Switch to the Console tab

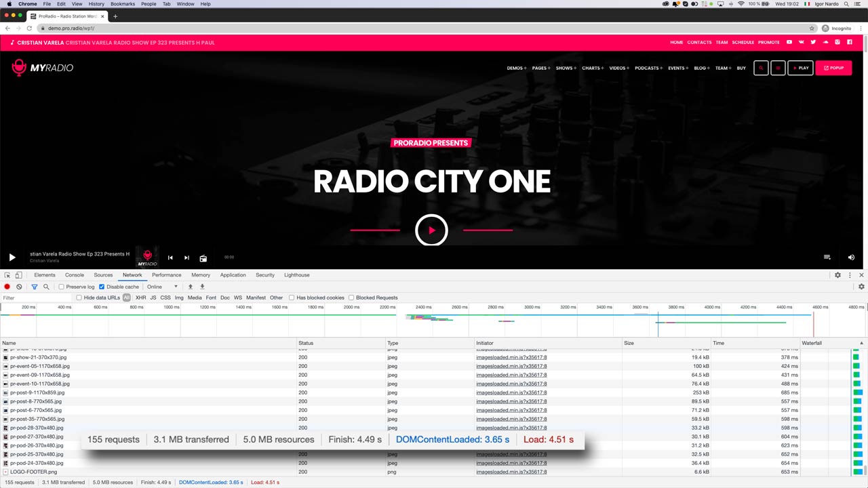pos(75,275)
